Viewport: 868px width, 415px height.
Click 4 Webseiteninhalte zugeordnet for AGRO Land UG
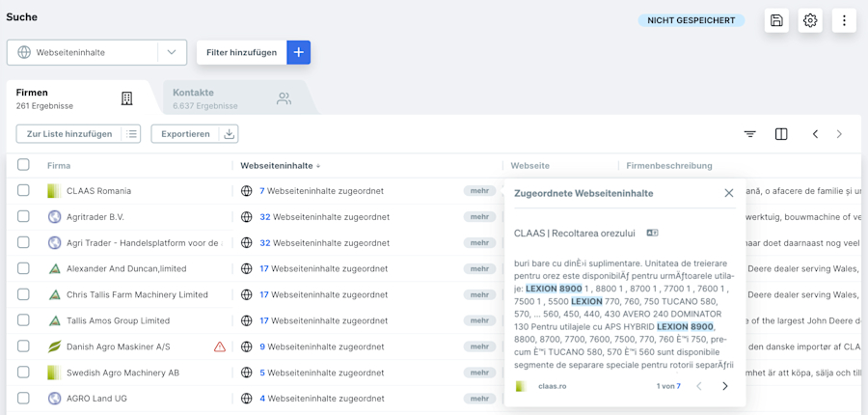[321, 399]
